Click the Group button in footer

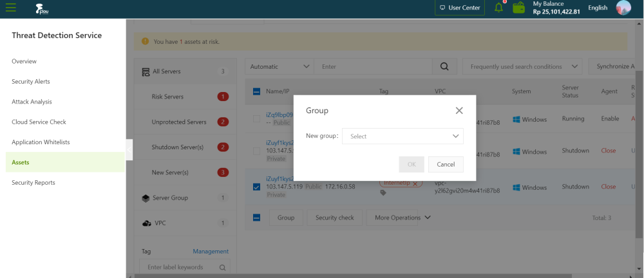pos(286,218)
